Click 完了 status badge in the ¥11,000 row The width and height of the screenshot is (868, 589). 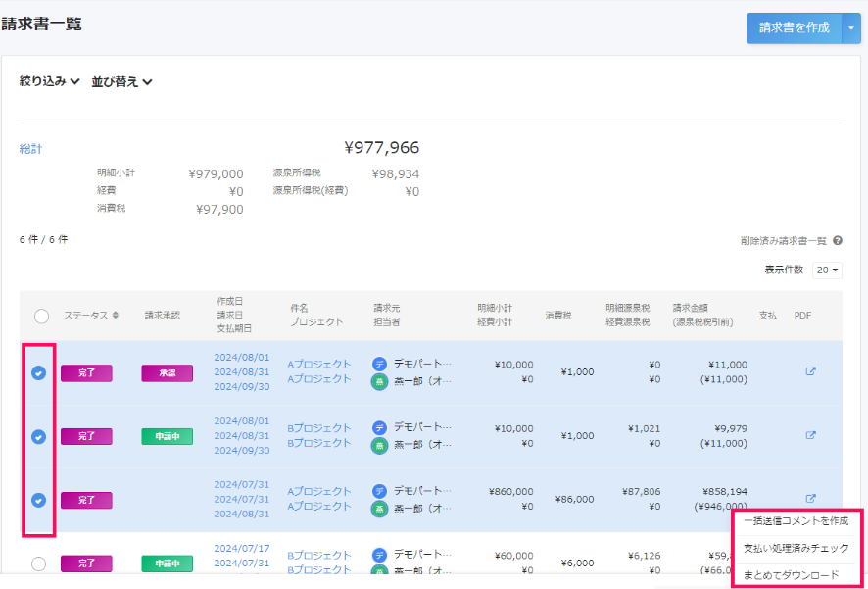click(86, 373)
